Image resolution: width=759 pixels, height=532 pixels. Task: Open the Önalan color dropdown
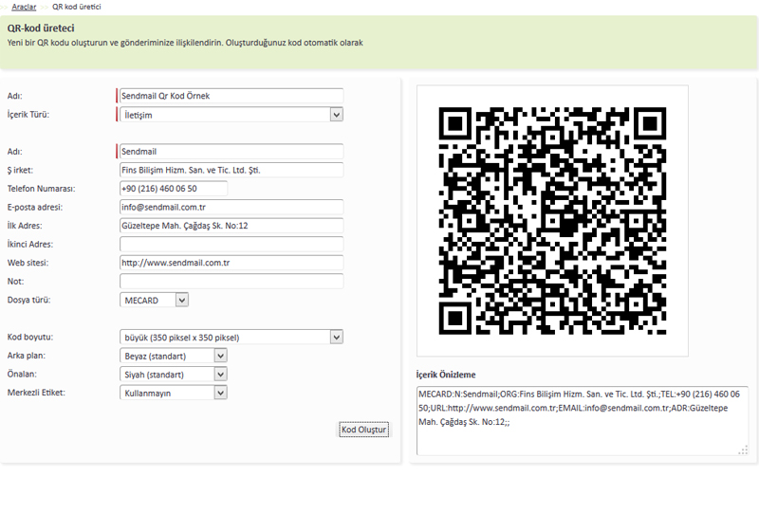point(174,374)
